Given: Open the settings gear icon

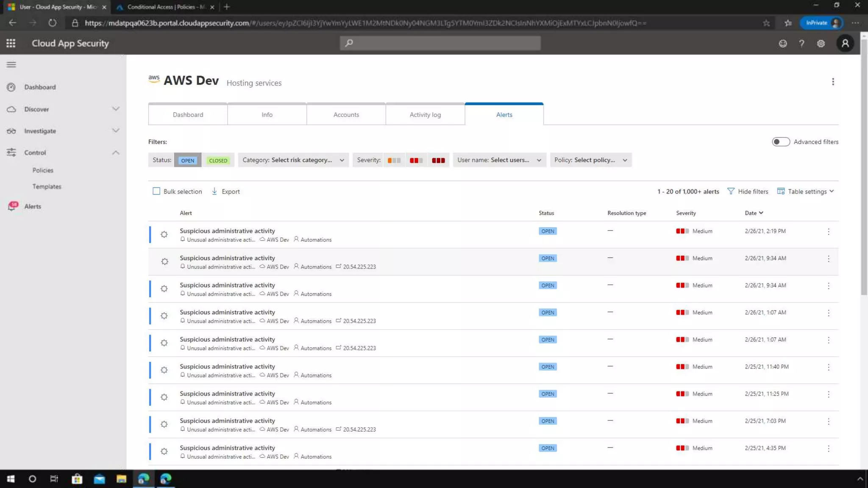Looking at the screenshot, I should tap(821, 43).
